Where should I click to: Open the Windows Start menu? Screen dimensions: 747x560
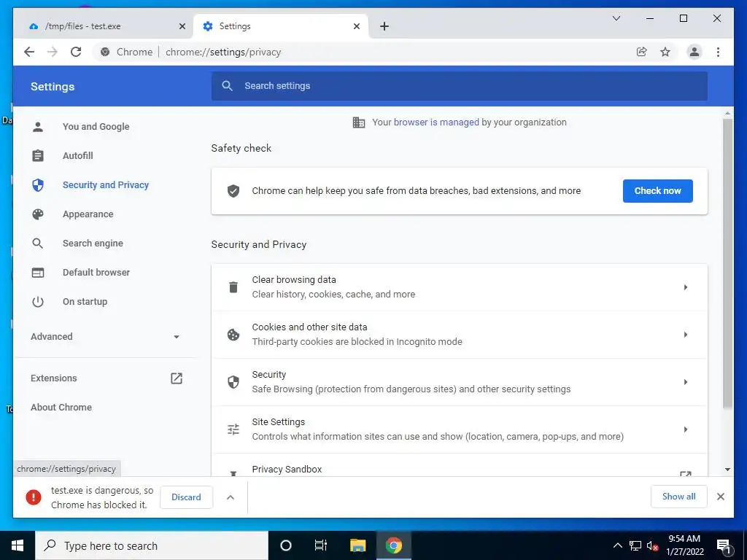[x=18, y=545]
